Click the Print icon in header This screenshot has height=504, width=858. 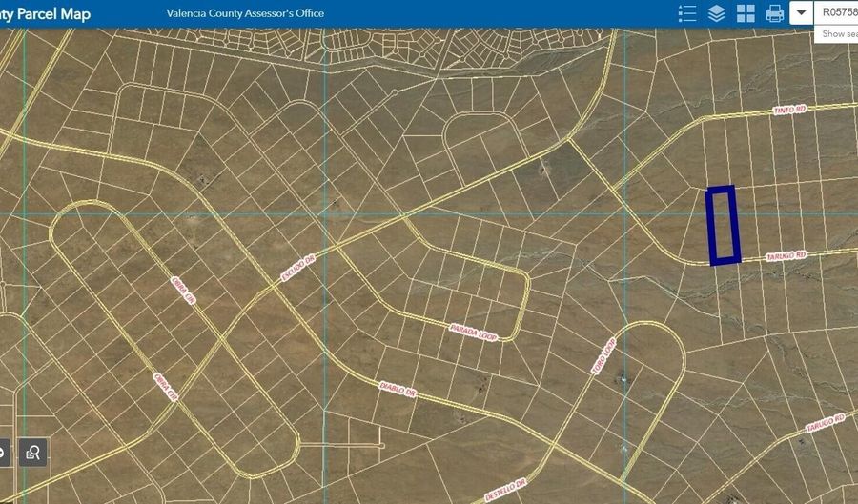tap(774, 13)
